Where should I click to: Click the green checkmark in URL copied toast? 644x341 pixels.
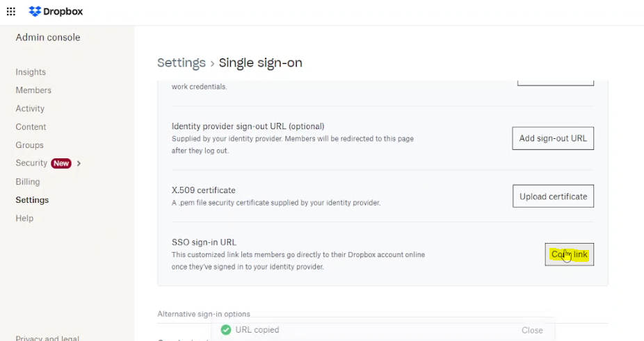(x=225, y=330)
